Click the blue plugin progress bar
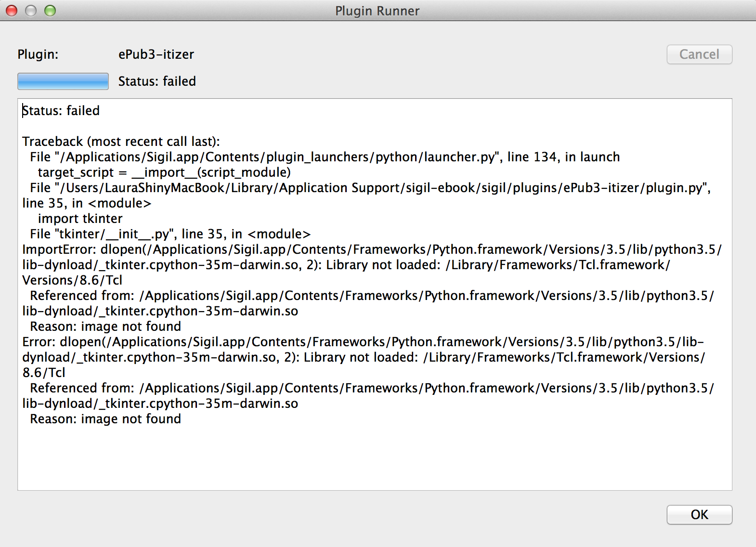756x547 pixels. pyautogui.click(x=63, y=81)
